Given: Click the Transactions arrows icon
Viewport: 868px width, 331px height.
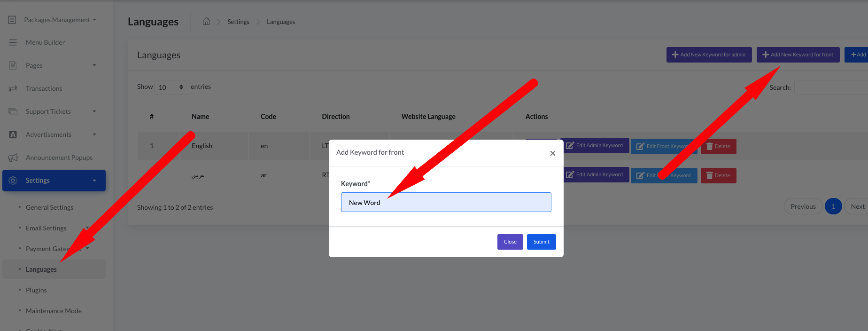Looking at the screenshot, I should click(x=13, y=88).
